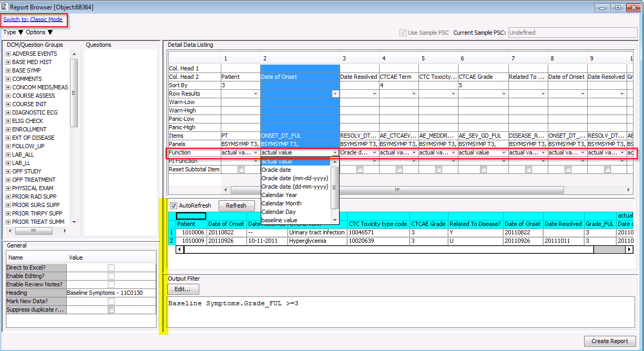Click the Sort By value 3 under Patient

tap(240, 85)
